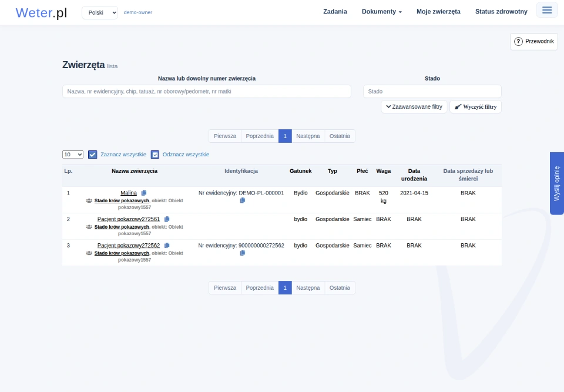Click Ostatnia in the top pagination
The height and width of the screenshot is (392, 564).
click(x=340, y=136)
